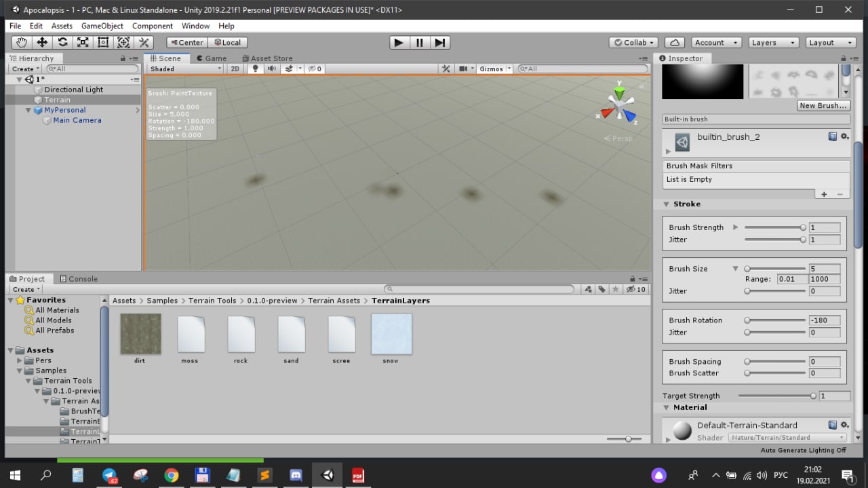Open Unity app in Windows taskbar

[x=328, y=475]
